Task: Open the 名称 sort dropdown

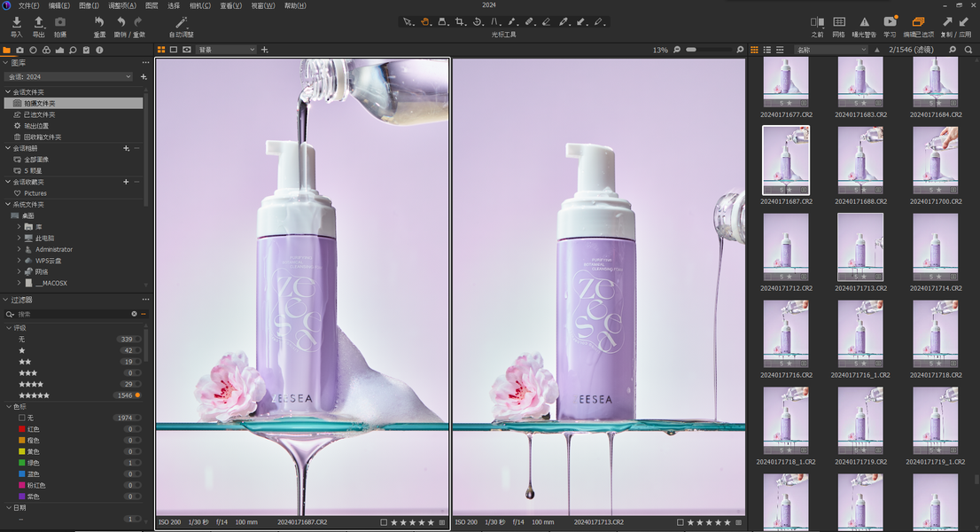Action: pyautogui.click(x=830, y=50)
